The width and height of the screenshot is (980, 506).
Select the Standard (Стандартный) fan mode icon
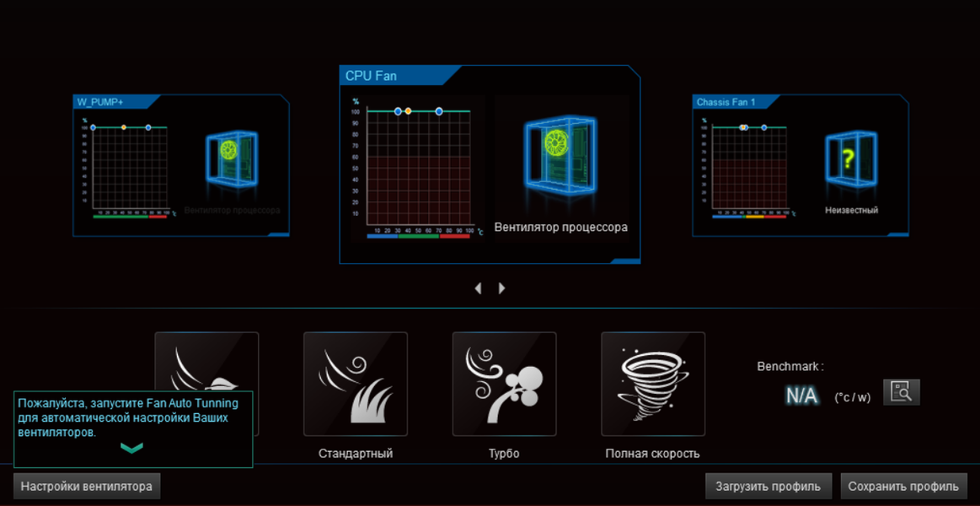pos(355,384)
